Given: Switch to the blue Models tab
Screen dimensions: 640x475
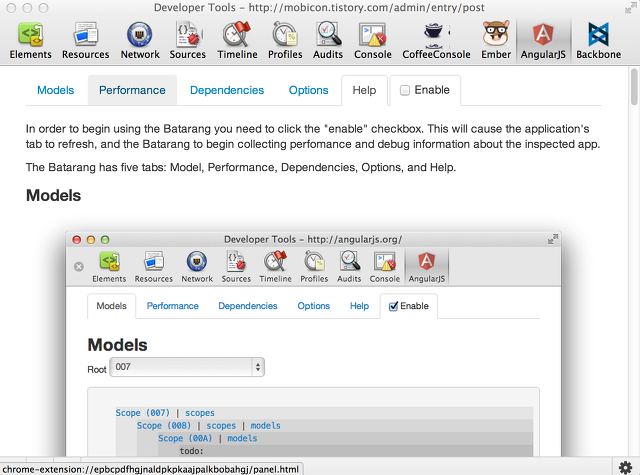Looking at the screenshot, I should [56, 90].
